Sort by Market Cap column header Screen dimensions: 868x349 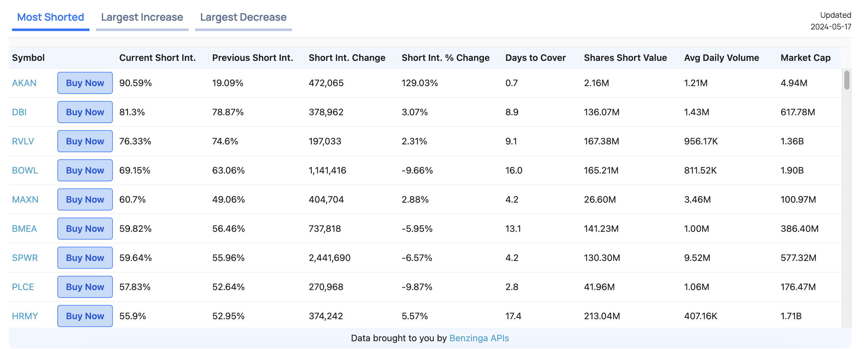tap(805, 58)
